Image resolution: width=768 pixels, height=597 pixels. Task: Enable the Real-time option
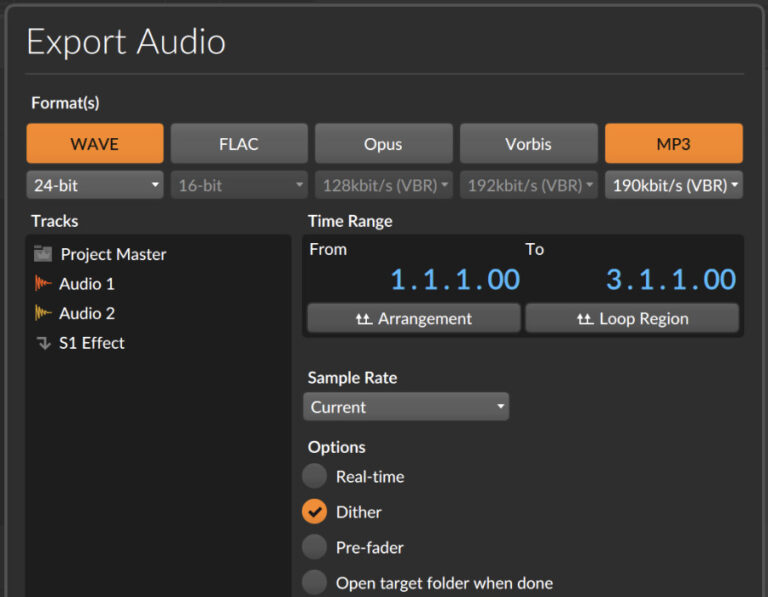[314, 476]
